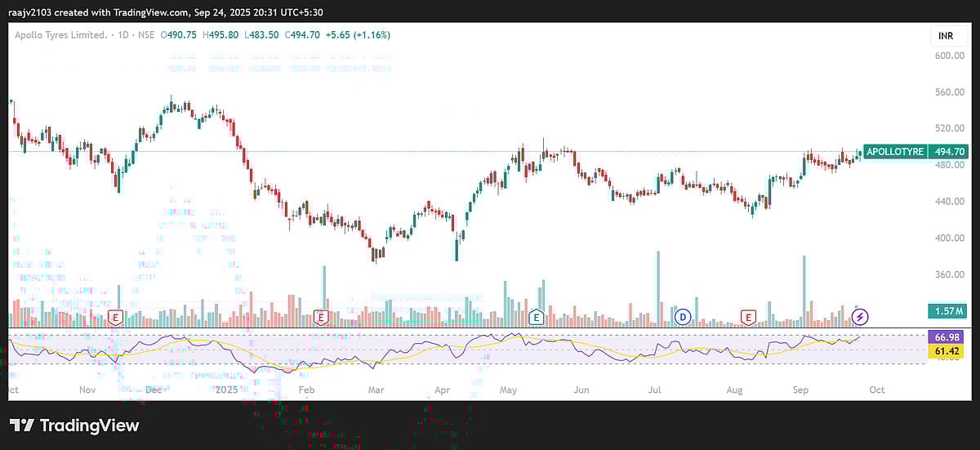Click the Sep label on time axis

[800, 390]
